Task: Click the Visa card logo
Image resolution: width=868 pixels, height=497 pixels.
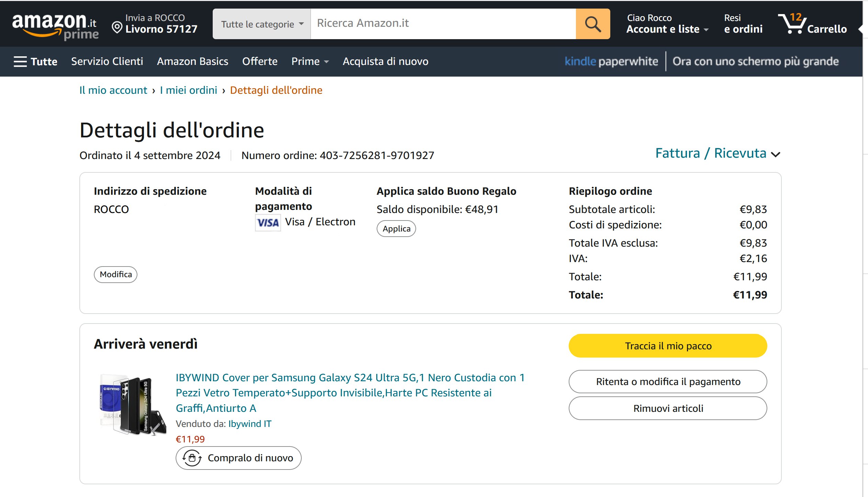Action: [268, 223]
